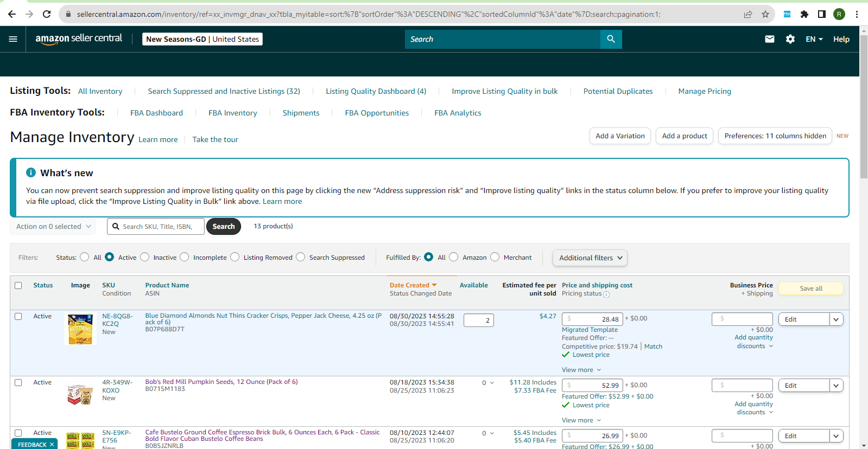Click the header Search input field
This screenshot has height=449, width=868.
click(x=503, y=39)
